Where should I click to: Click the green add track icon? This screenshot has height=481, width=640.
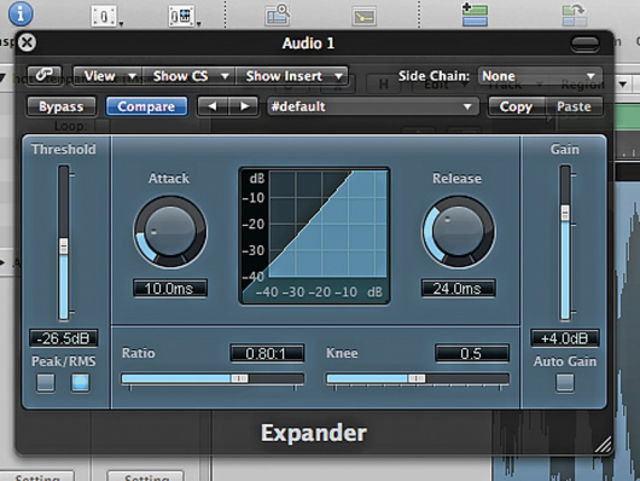click(475, 14)
